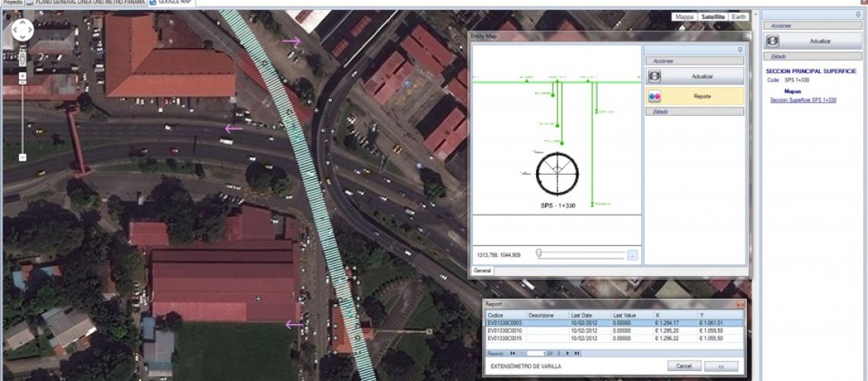Click the Reporte icon in the Entity Map panel

[x=655, y=96]
